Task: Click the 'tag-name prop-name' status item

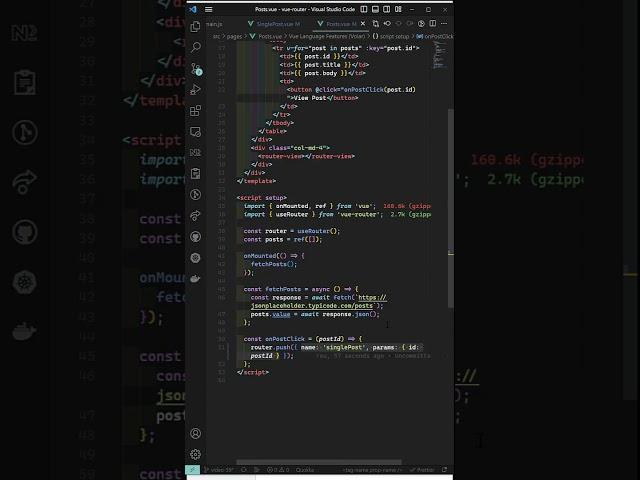Action: pos(372,470)
